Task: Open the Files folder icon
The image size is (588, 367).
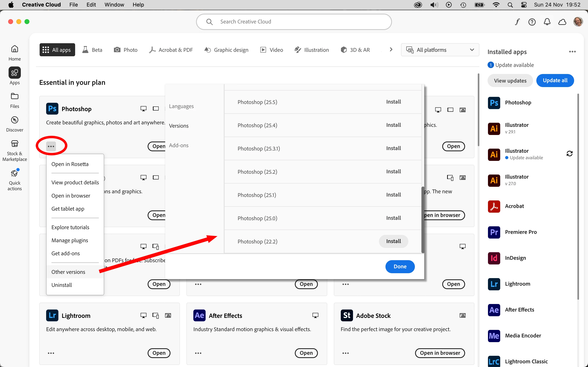Action: (x=14, y=96)
